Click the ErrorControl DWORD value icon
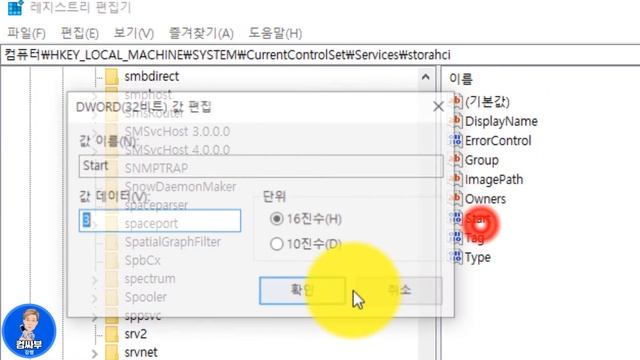Viewport: 640px width, 360px height. coord(456,140)
